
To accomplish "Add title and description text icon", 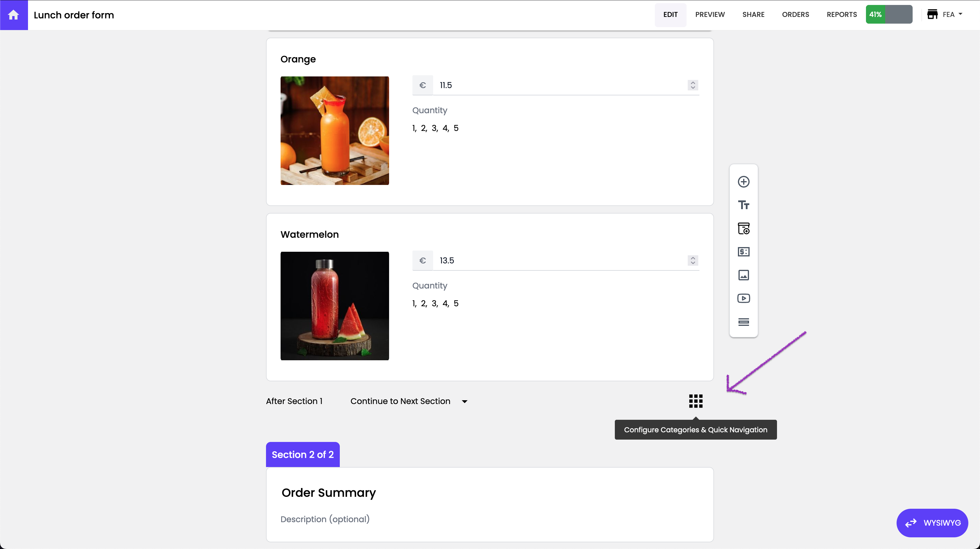I will point(743,205).
